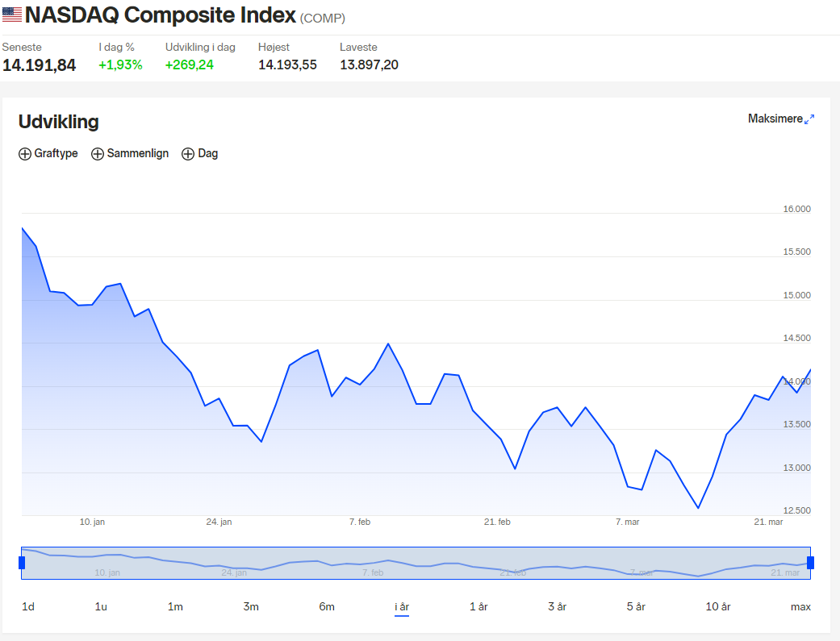Click the chart peak near 7. feb
This screenshot has width=840, height=641.
point(388,343)
